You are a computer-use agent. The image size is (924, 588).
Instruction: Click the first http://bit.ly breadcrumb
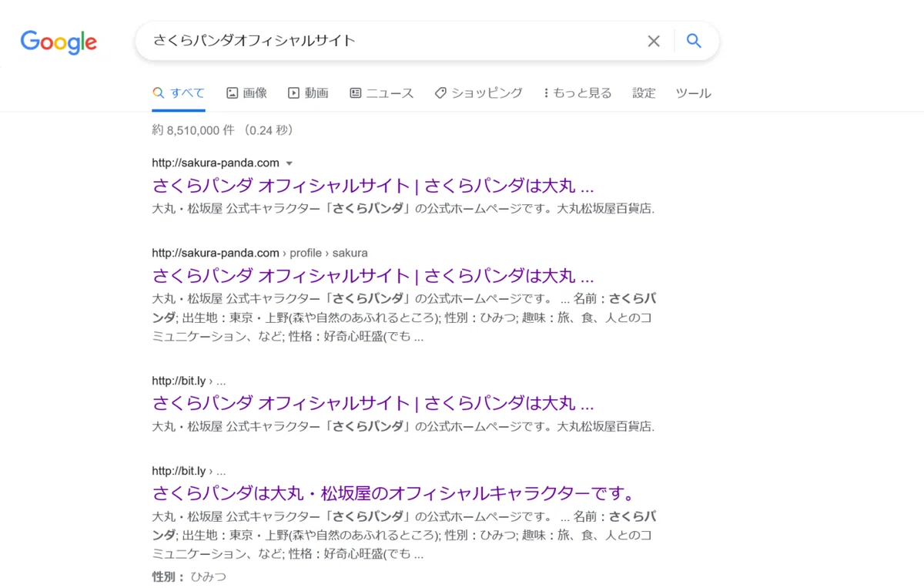pos(189,381)
